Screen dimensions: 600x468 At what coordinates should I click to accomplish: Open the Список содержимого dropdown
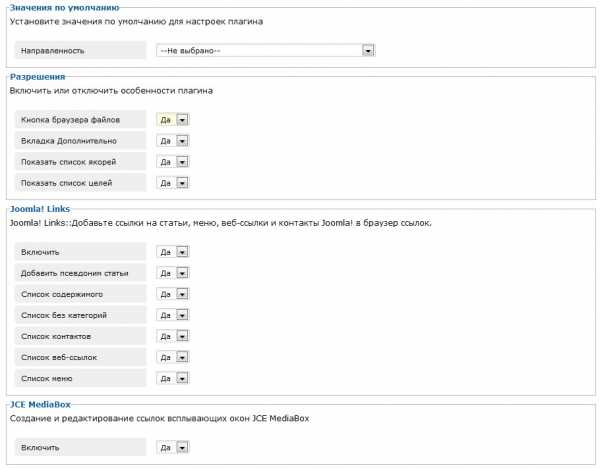coord(173,294)
